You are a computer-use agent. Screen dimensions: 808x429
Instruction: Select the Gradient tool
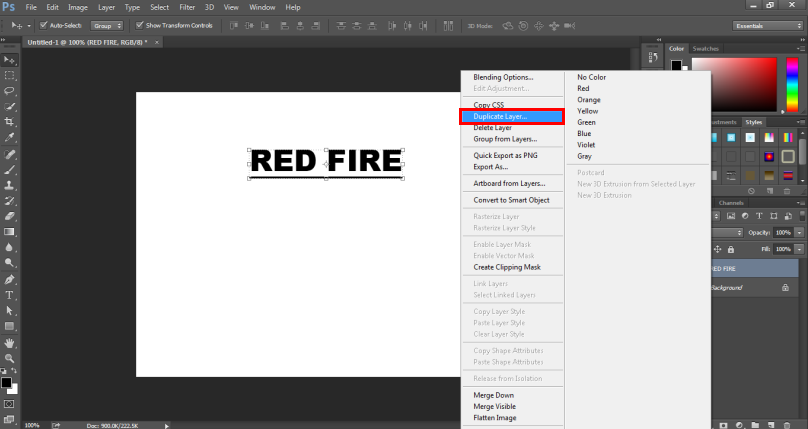(x=9, y=232)
